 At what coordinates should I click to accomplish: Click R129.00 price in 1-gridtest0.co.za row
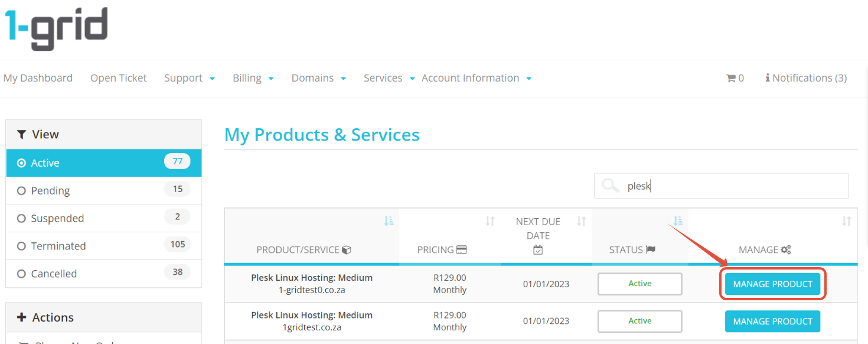point(450,278)
